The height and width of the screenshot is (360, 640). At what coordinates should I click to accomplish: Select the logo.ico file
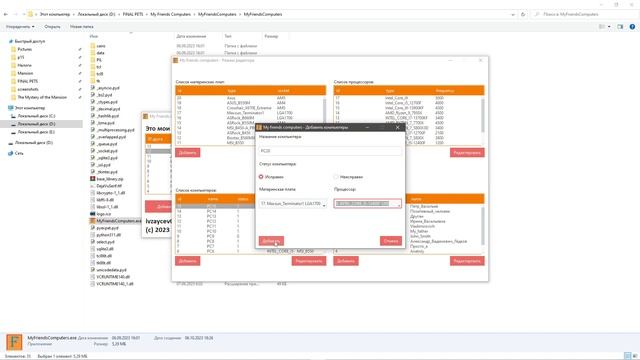click(104, 214)
